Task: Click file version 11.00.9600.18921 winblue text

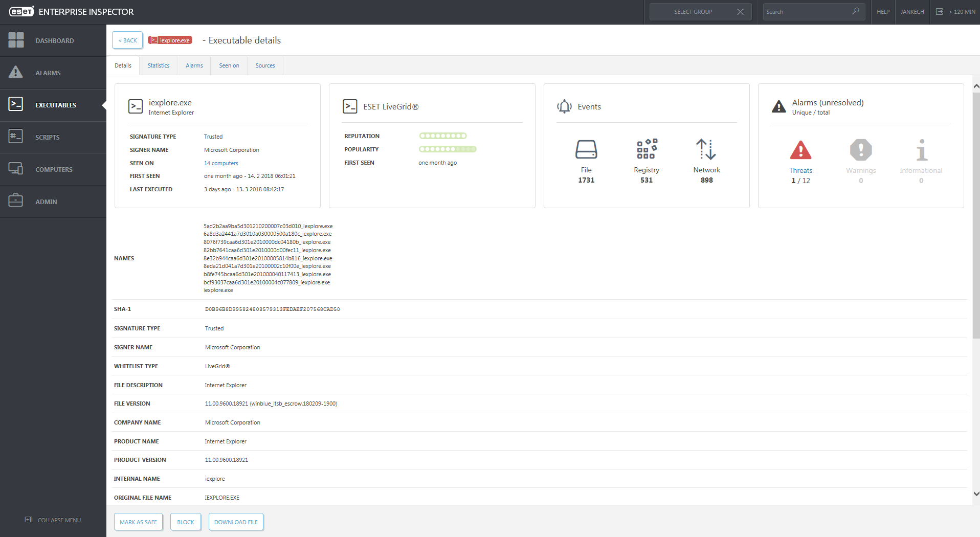Action: point(271,404)
